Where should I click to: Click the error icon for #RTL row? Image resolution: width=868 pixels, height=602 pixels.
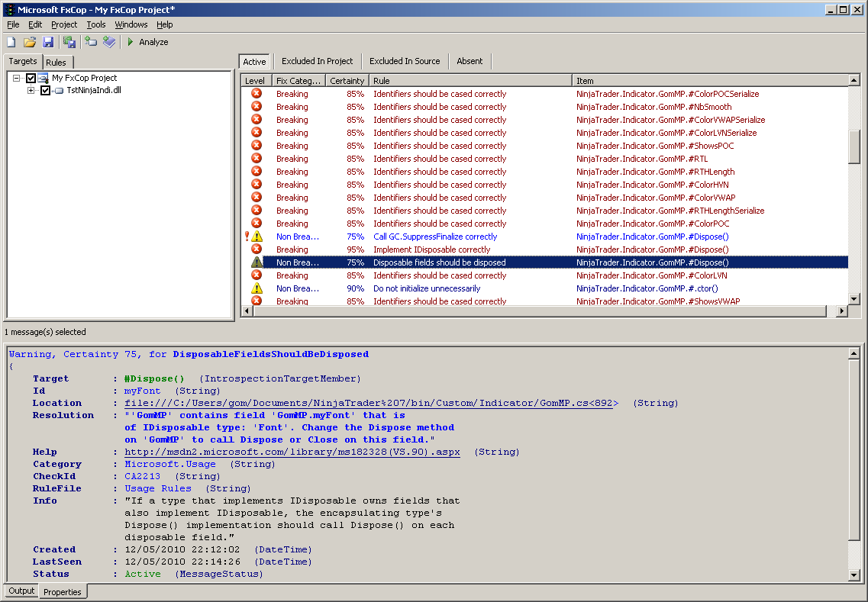coord(257,158)
